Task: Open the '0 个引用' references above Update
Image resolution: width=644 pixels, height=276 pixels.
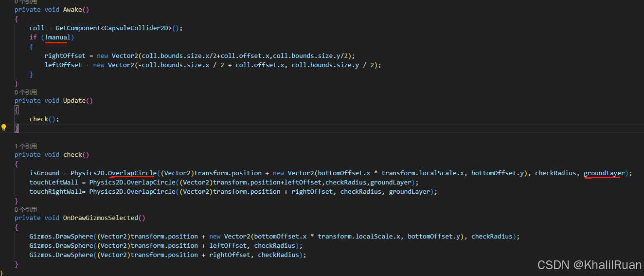Action: pyautogui.click(x=26, y=92)
